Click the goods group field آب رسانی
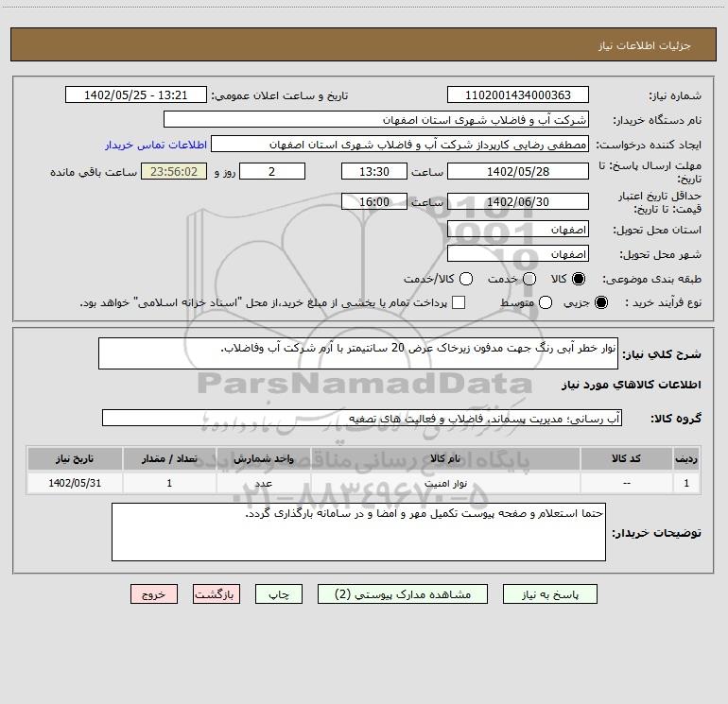 362,418
